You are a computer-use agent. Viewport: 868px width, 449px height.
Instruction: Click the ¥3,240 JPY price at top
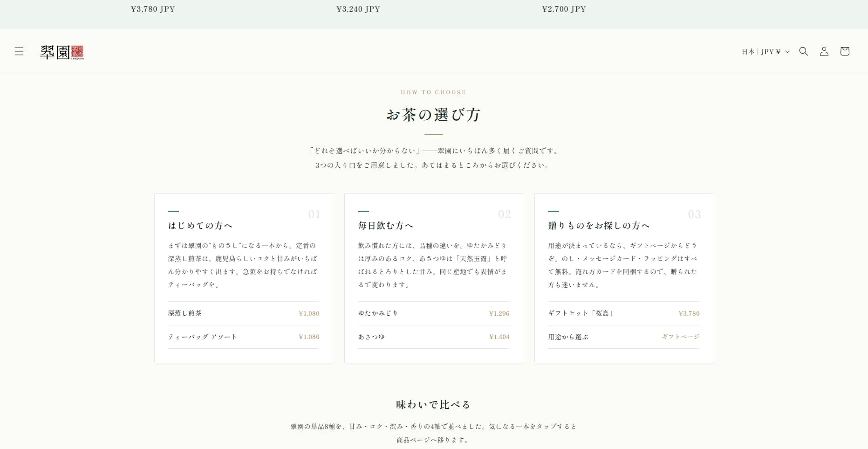point(358,9)
